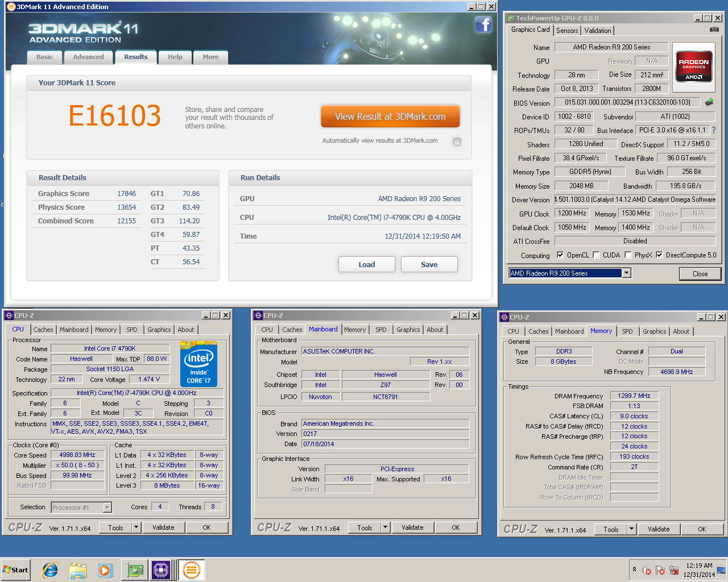Toggle the OpenCL checkbox in GPU-Z
The width and height of the screenshot is (728, 582).
[x=560, y=255]
